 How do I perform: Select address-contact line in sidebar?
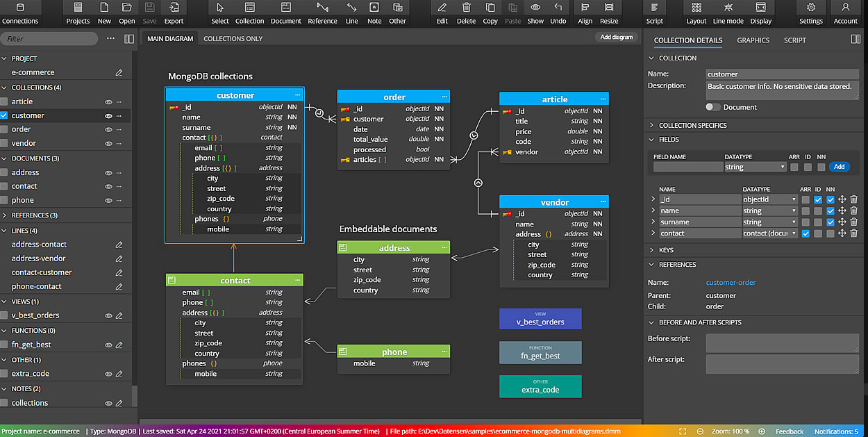pos(39,245)
